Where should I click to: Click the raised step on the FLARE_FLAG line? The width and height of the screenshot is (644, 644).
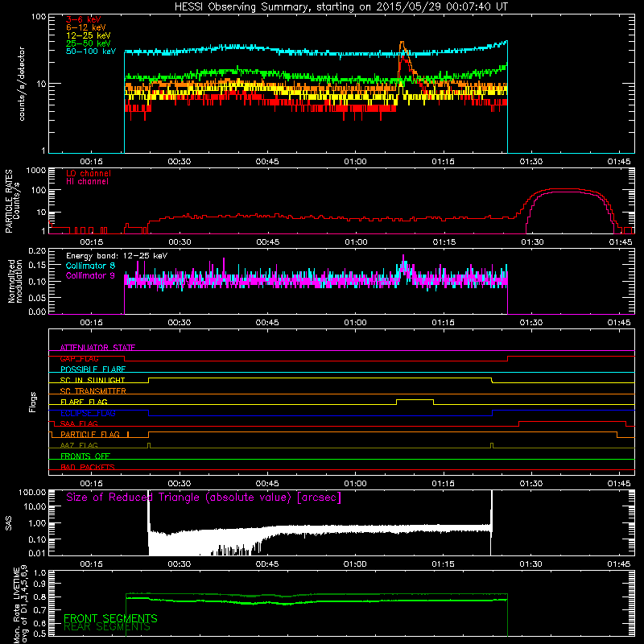click(415, 399)
